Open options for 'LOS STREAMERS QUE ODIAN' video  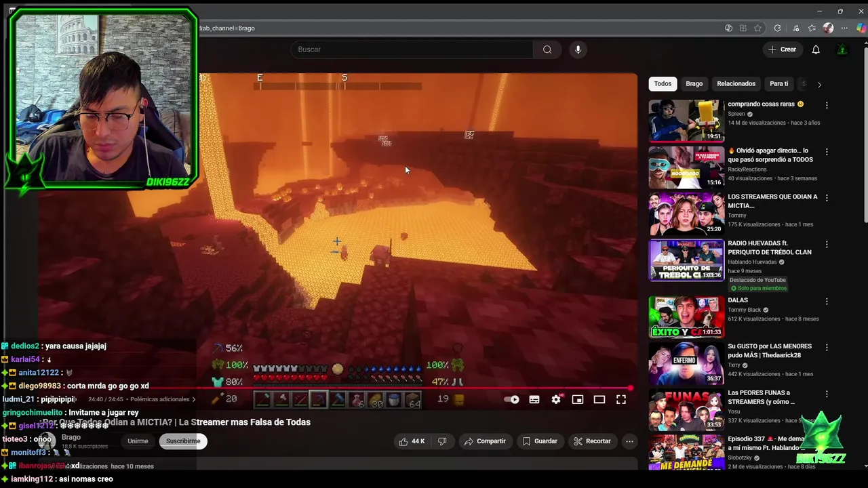[x=827, y=198]
